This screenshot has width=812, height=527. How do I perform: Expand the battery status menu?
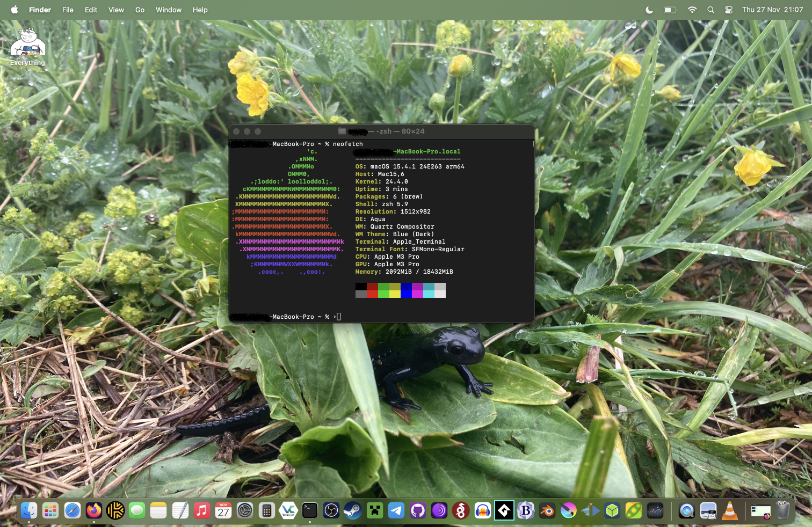(670, 10)
